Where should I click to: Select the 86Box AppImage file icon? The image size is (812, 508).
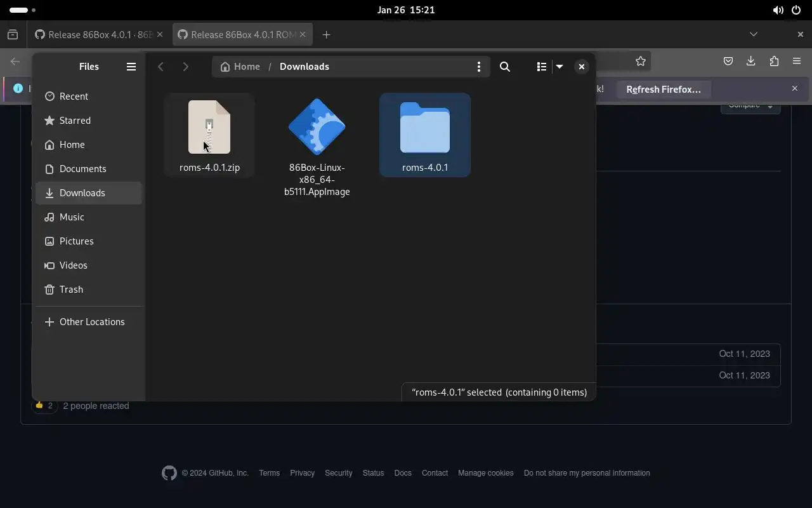point(317,127)
